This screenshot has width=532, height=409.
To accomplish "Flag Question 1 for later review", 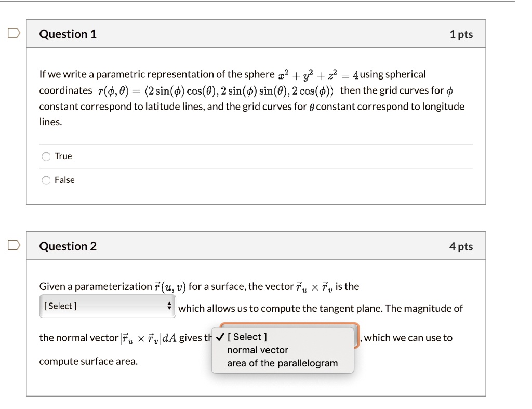I will [x=14, y=34].
